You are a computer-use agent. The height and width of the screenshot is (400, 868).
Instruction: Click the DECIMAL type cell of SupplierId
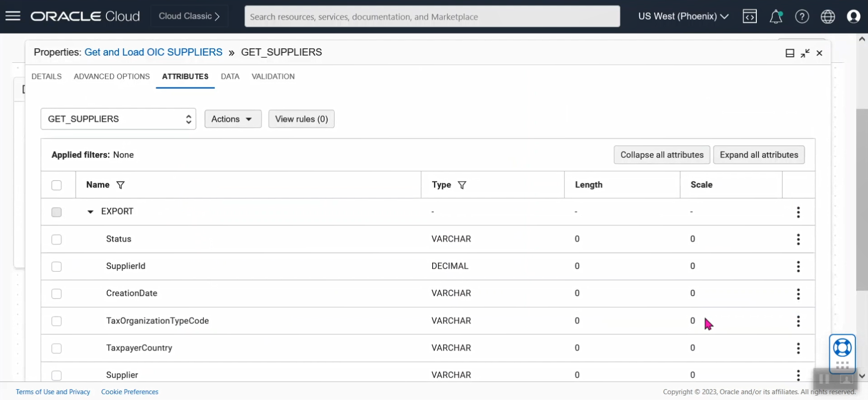click(450, 266)
